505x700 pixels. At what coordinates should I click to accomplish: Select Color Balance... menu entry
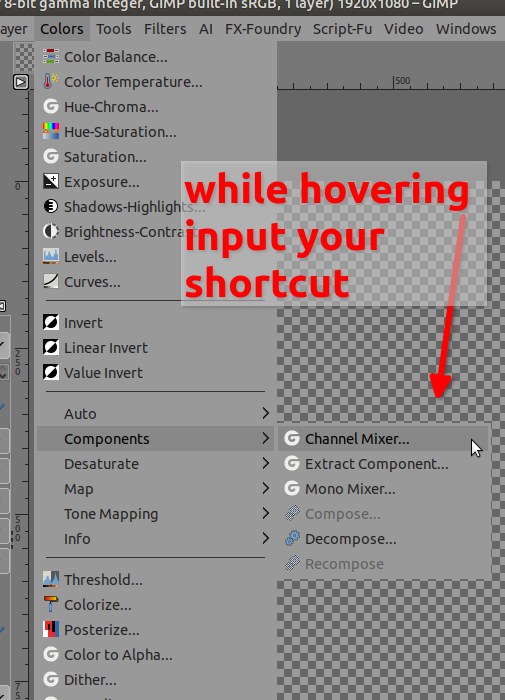point(155,57)
